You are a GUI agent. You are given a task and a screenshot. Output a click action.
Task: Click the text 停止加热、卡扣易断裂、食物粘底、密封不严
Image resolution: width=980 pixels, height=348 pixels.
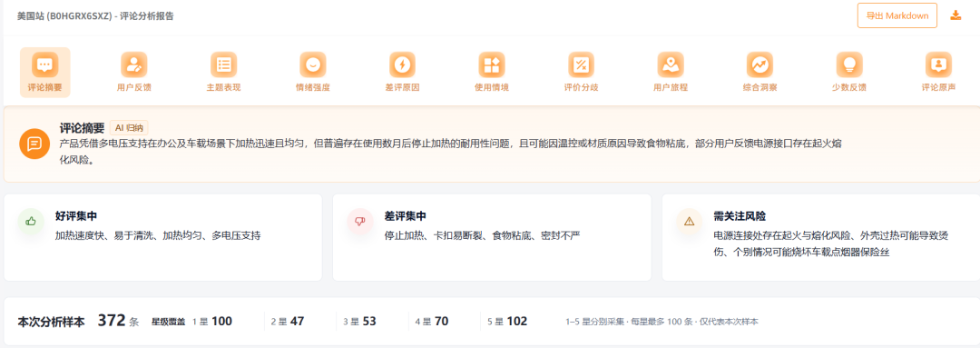483,236
